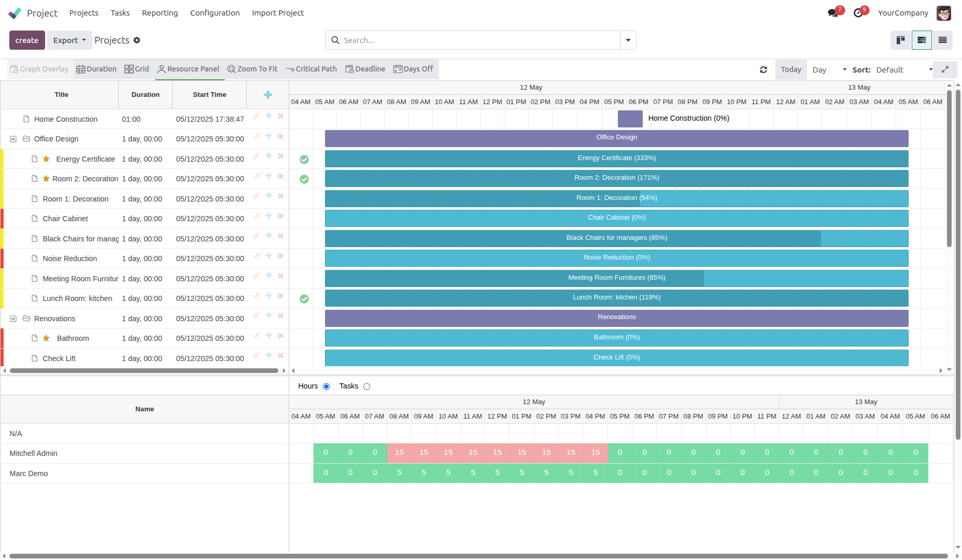Toggle the Resource Panel option
The width and height of the screenshot is (962, 560).
click(189, 69)
